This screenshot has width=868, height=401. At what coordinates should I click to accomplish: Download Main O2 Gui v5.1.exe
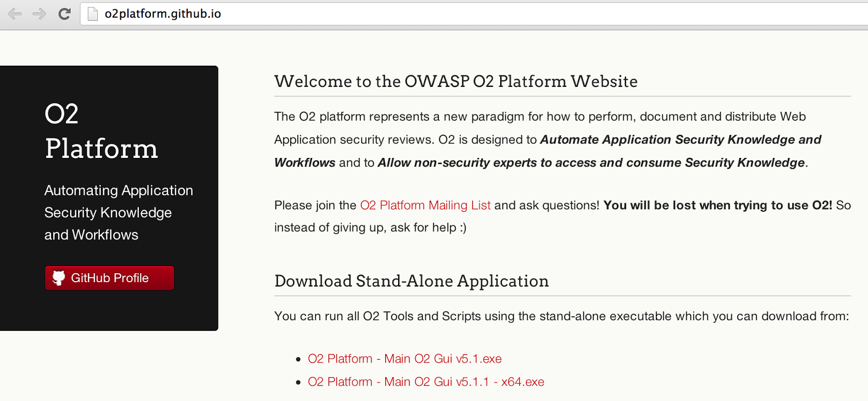coord(404,359)
